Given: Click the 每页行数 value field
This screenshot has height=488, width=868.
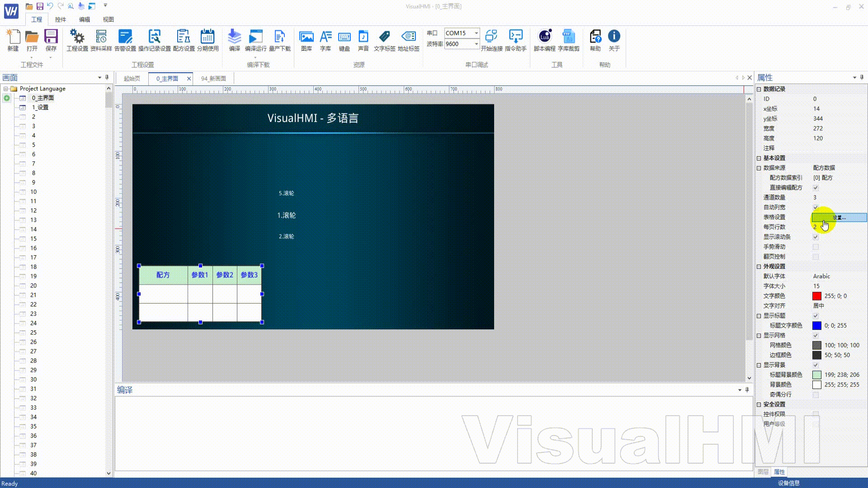Looking at the screenshot, I should coord(839,227).
